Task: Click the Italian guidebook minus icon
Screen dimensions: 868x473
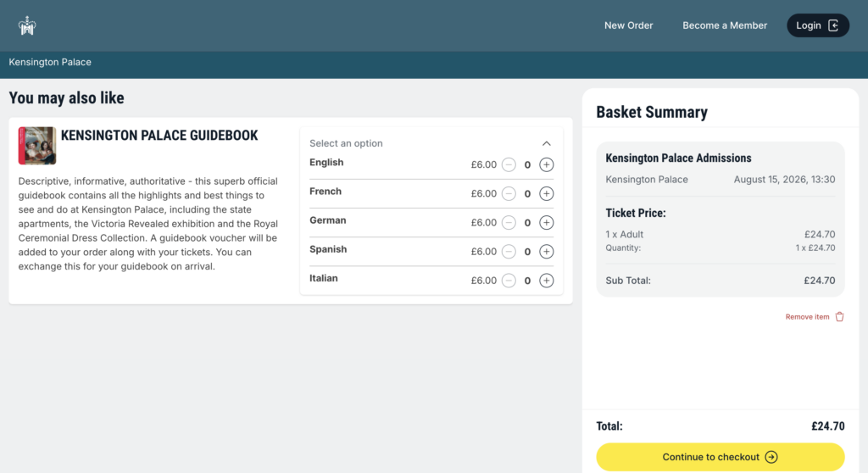Action: coord(509,281)
